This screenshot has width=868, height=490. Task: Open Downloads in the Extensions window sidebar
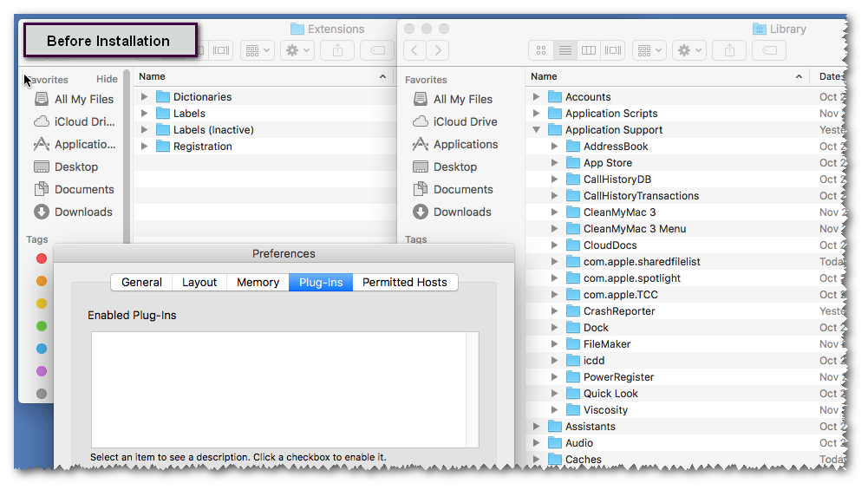coord(83,212)
